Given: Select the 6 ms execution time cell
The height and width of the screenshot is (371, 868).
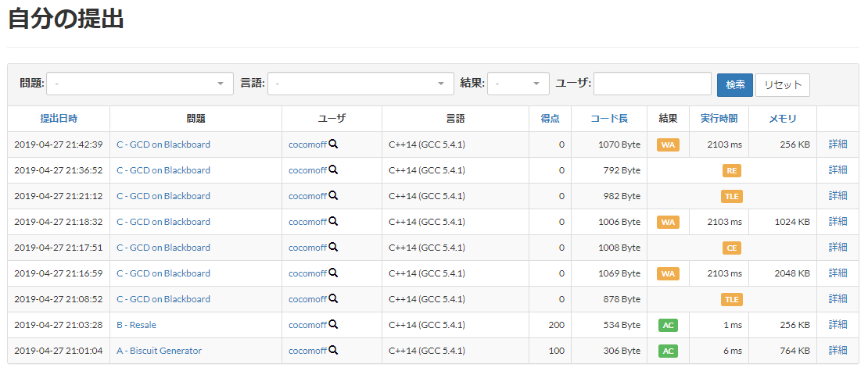Looking at the screenshot, I should 719,351.
